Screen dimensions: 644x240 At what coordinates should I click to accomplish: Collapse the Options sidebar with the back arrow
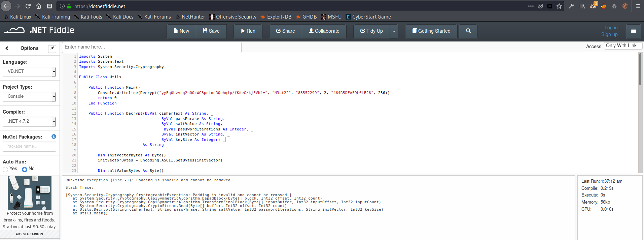[7, 48]
